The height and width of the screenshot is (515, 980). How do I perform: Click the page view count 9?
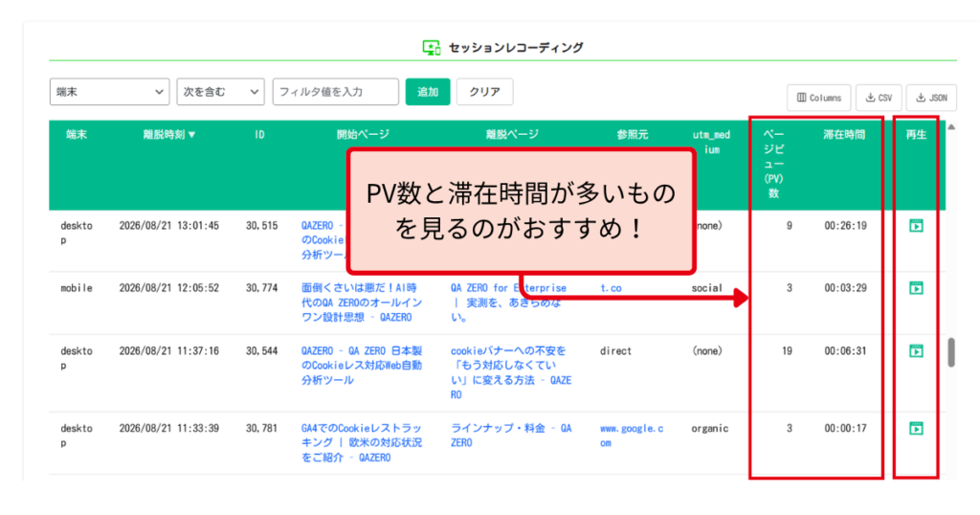pos(790,226)
